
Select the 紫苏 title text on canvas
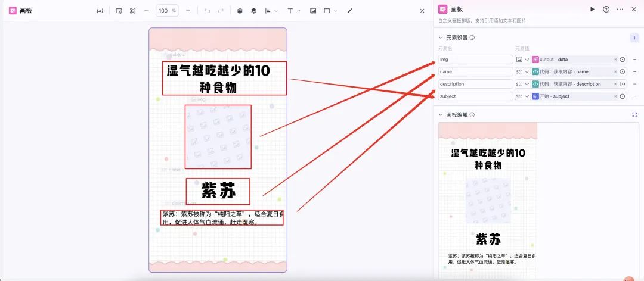pyautogui.click(x=218, y=192)
